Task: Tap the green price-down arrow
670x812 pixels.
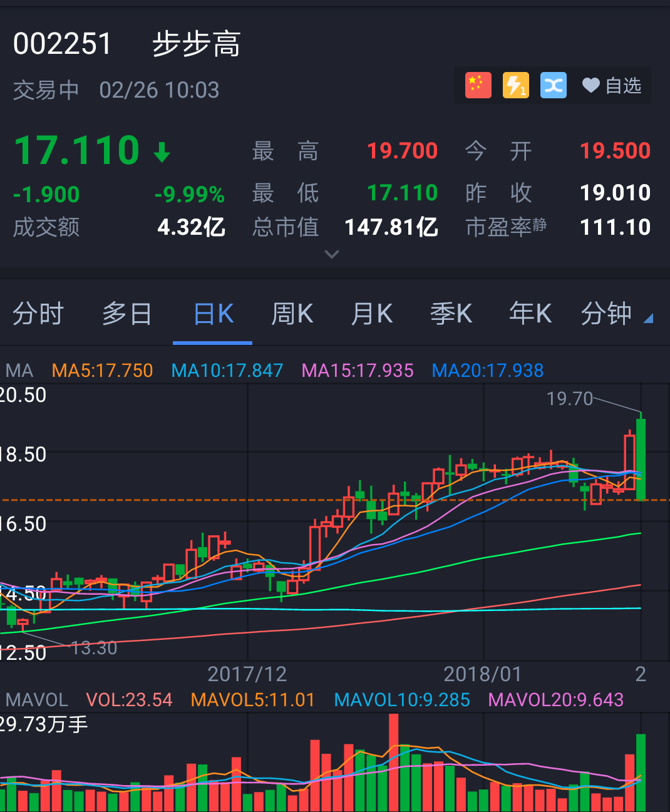Action: (162, 152)
